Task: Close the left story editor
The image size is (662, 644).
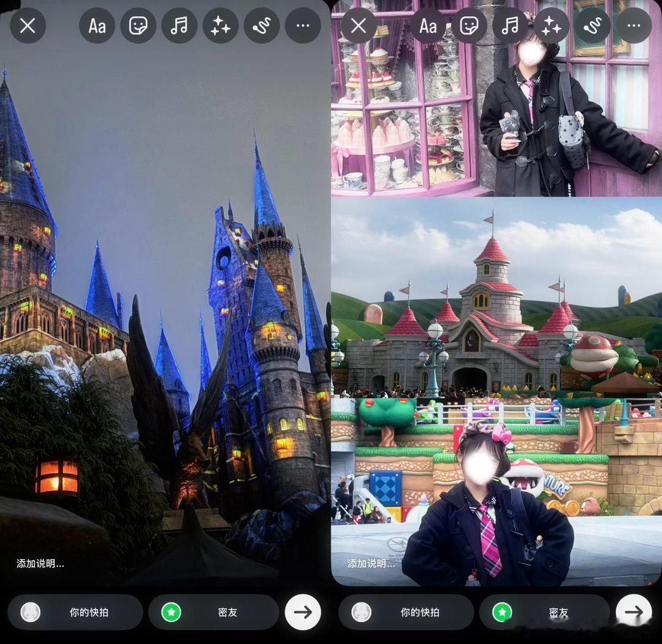Action: coord(28,26)
